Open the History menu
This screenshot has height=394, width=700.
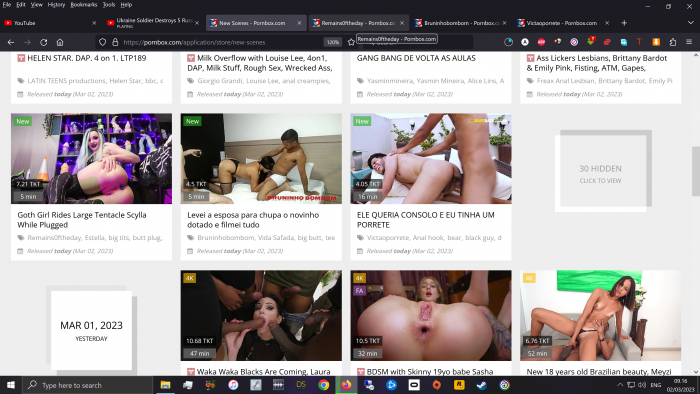56,4
